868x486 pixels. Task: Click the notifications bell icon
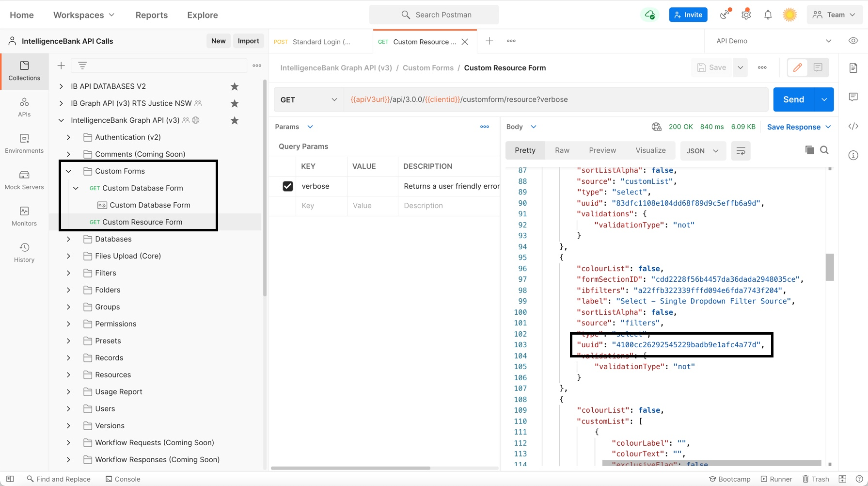pyautogui.click(x=768, y=15)
